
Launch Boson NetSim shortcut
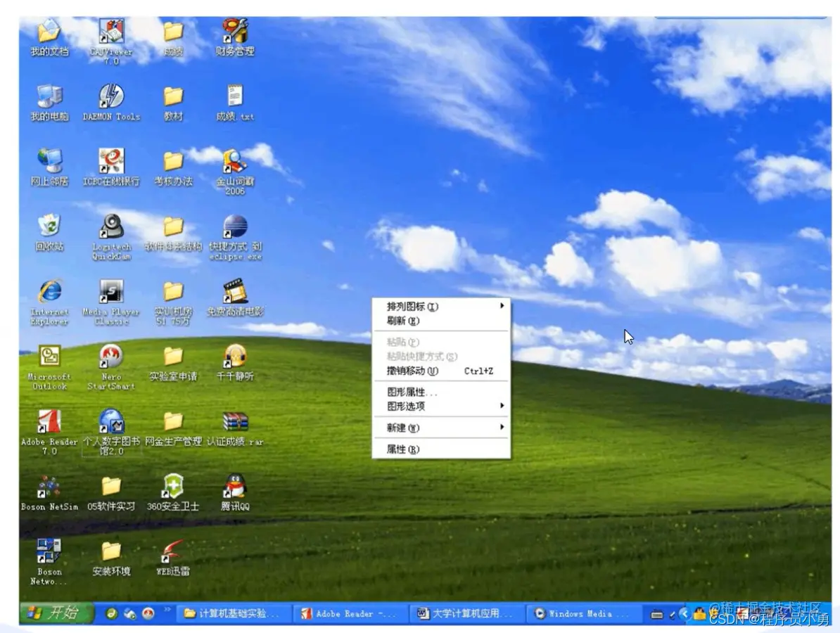pos(49,493)
